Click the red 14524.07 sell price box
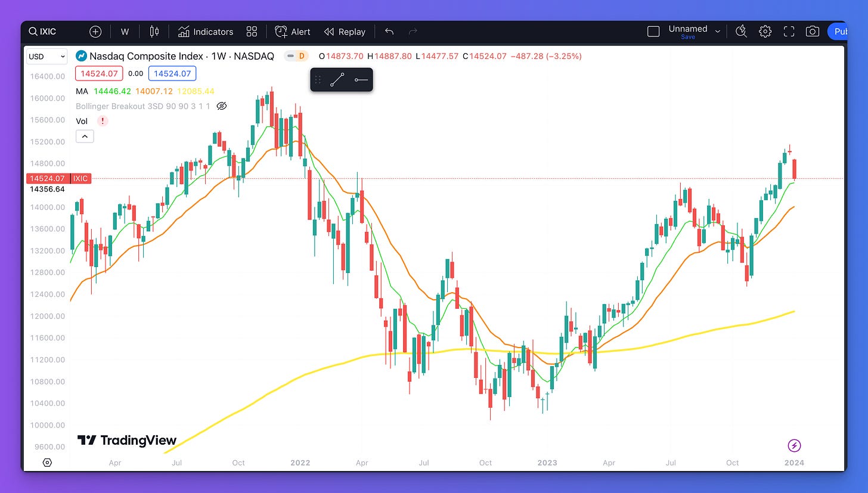Viewport: 868px width, 493px height. [99, 74]
